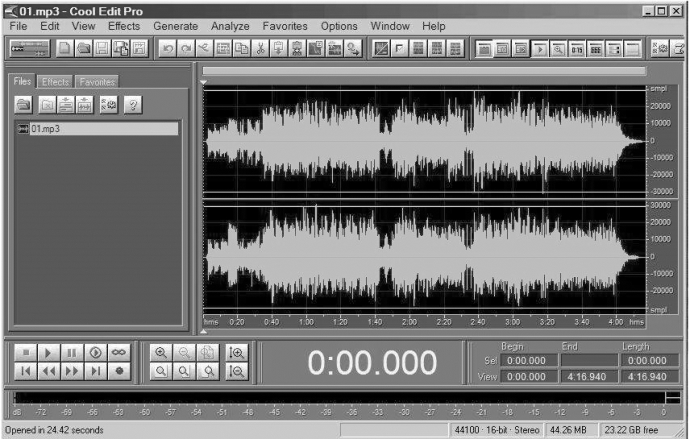690x439 pixels.
Task: Click the Rewind double-arrow button
Action: 49,371
